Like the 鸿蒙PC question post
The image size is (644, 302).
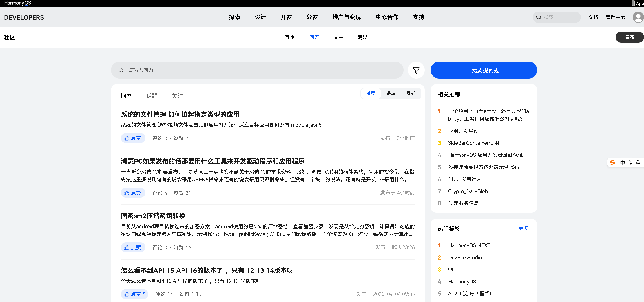tap(133, 193)
